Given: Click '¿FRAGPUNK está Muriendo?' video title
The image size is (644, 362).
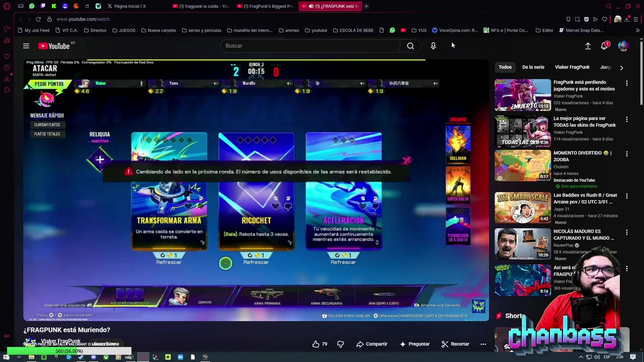Looking at the screenshot, I should pyautogui.click(x=67, y=330).
